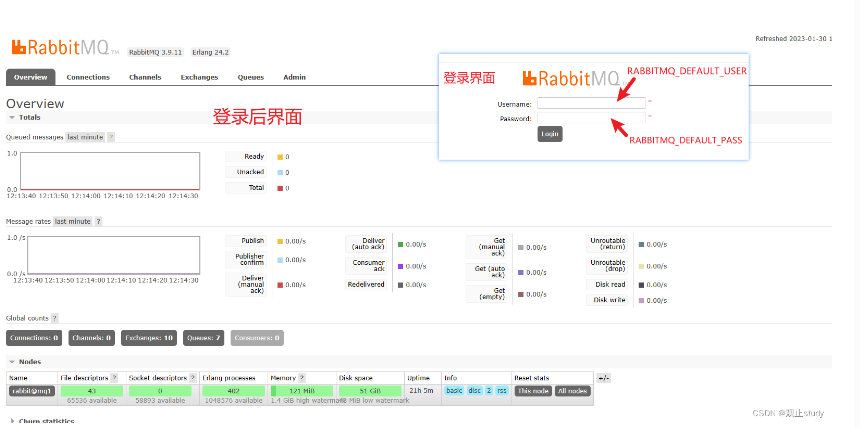
Task: Click the basic info tag
Action: 454,391
